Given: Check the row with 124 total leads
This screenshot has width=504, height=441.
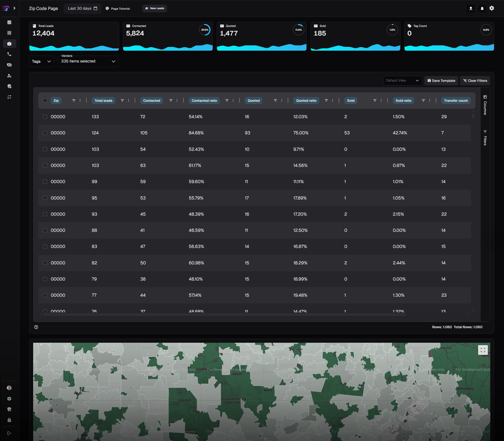Looking at the screenshot, I should tap(45, 133).
